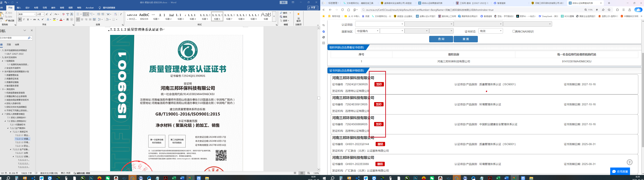Click the justify alignment icon in Word

point(90,19)
